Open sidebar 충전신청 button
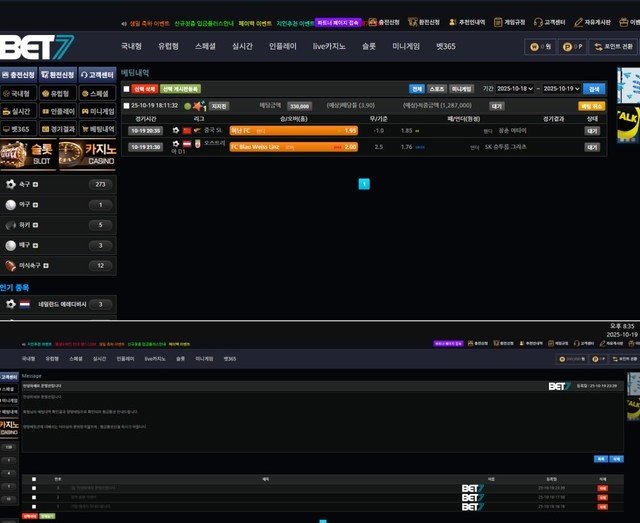This screenshot has height=523, width=640. (x=18, y=75)
